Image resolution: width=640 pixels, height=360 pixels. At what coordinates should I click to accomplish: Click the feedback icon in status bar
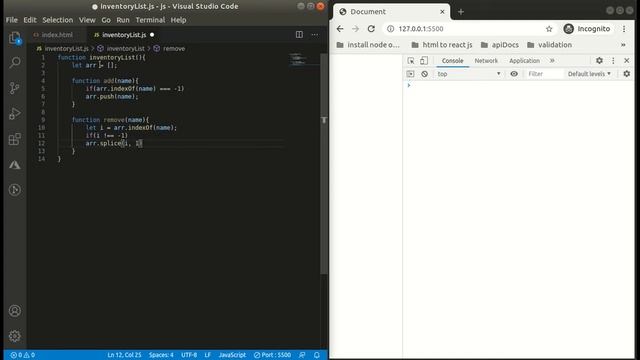[x=302, y=355]
